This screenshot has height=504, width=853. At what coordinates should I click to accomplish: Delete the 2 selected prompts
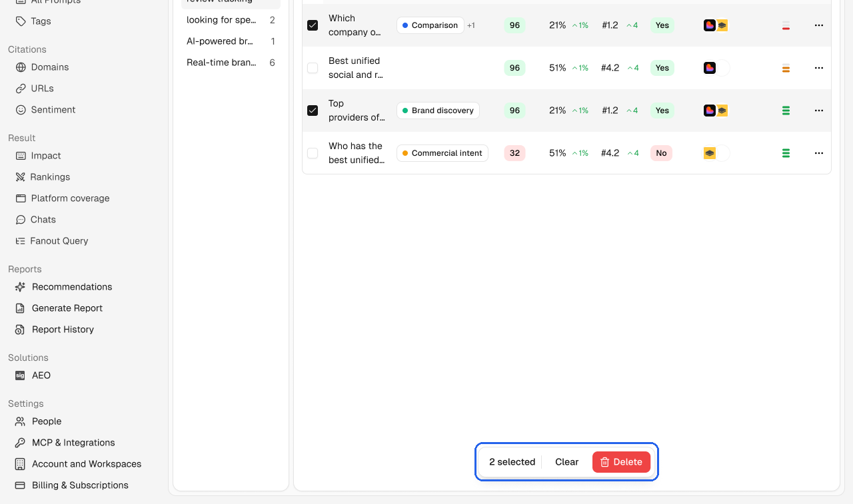click(x=621, y=462)
